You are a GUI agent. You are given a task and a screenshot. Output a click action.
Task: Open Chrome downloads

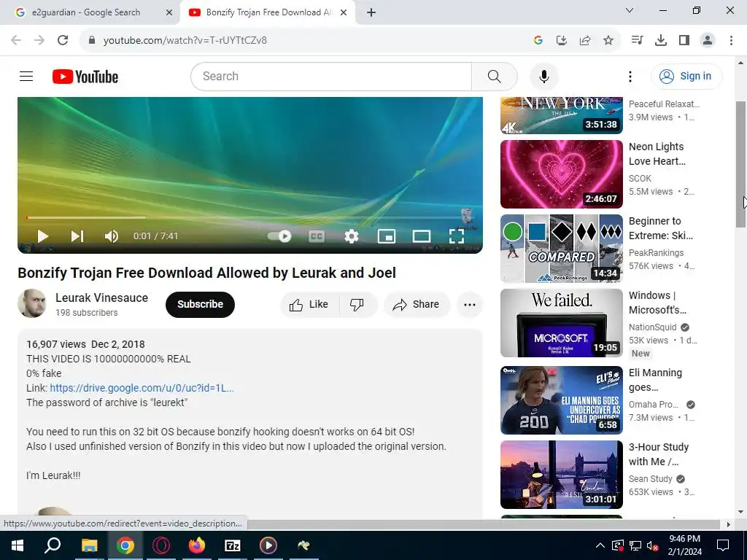(661, 41)
